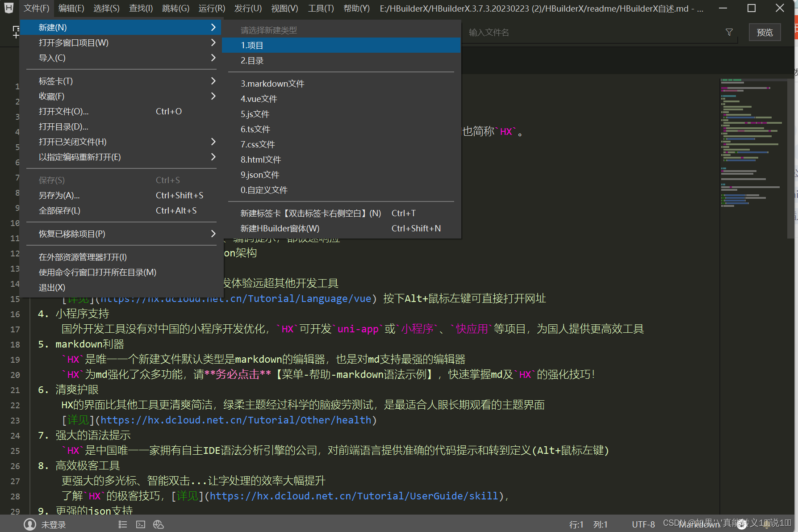Click 另存为(A)... menu entry
Image resolution: width=798 pixels, height=532 pixels.
(121, 195)
